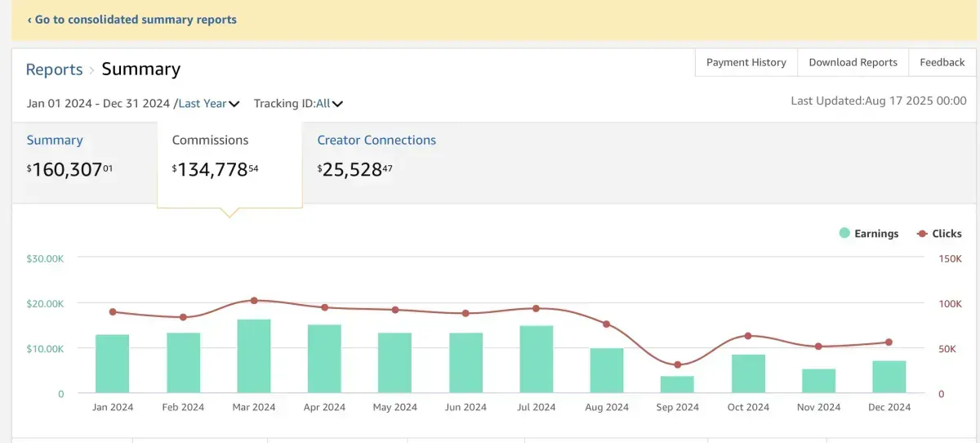980x443 pixels.
Task: Switch to the Summary tab
Action: point(55,141)
